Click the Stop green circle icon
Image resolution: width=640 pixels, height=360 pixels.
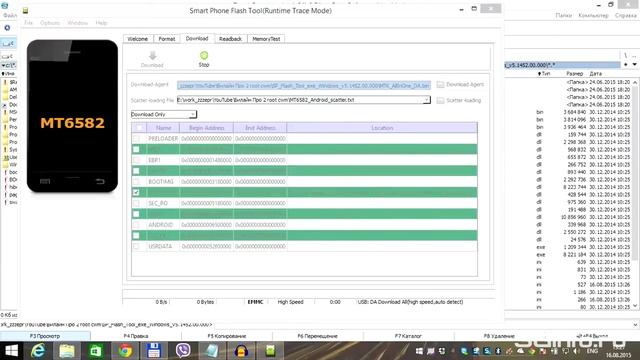pyautogui.click(x=204, y=56)
